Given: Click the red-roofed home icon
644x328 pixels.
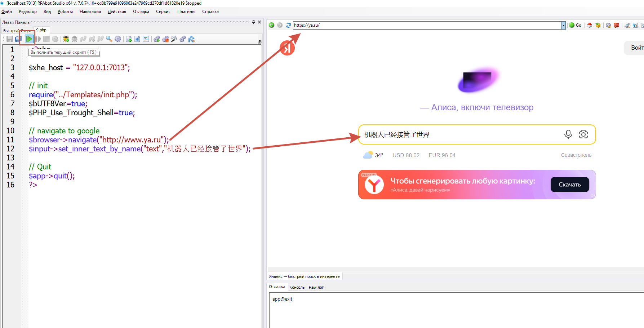Looking at the screenshot, I should tap(590, 25).
